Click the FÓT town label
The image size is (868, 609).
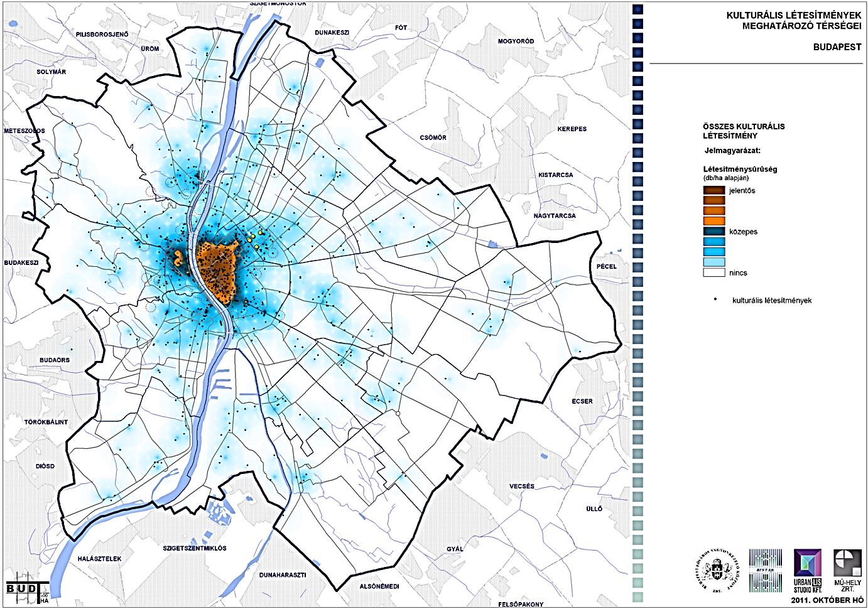point(401,28)
